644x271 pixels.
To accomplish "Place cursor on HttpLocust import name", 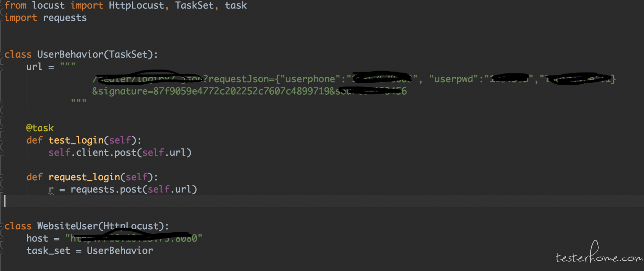I will [x=137, y=5].
